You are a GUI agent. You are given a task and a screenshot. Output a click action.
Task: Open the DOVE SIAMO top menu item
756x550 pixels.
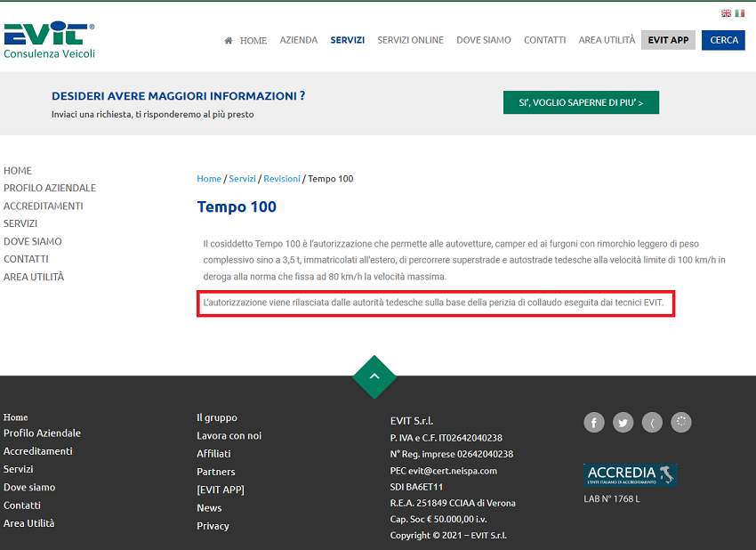(484, 40)
